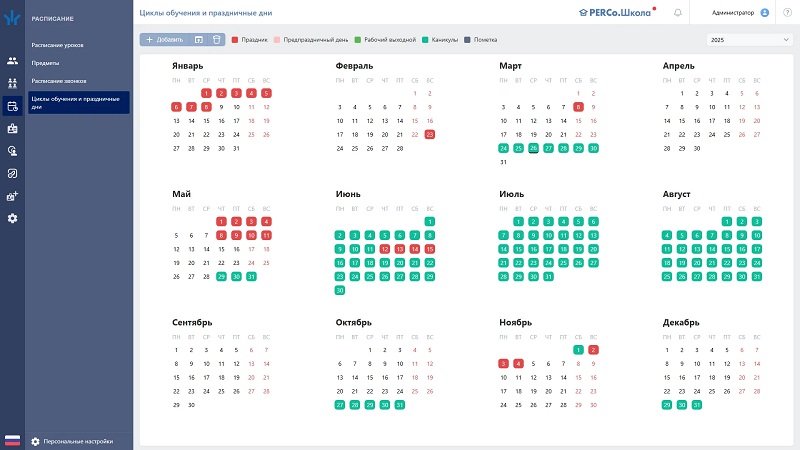Click the calendar icon next to Добавить

[199, 39]
